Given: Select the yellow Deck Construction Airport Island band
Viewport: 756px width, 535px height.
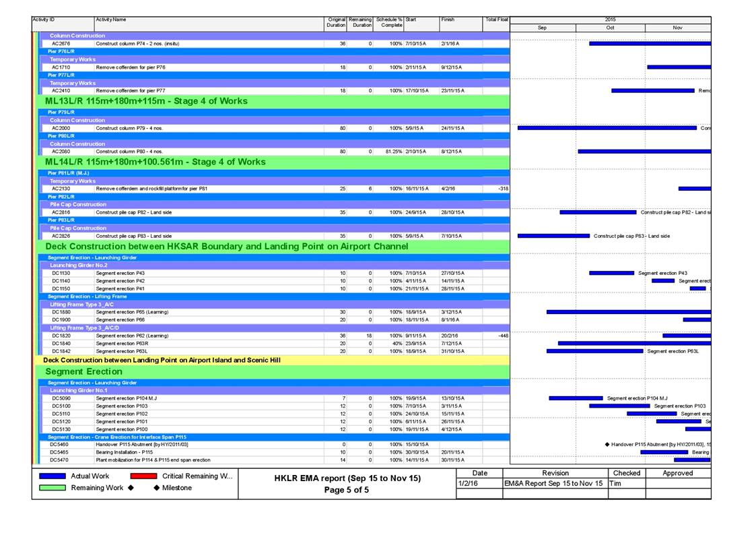Looking at the screenshot, I should pyautogui.click(x=273, y=360).
